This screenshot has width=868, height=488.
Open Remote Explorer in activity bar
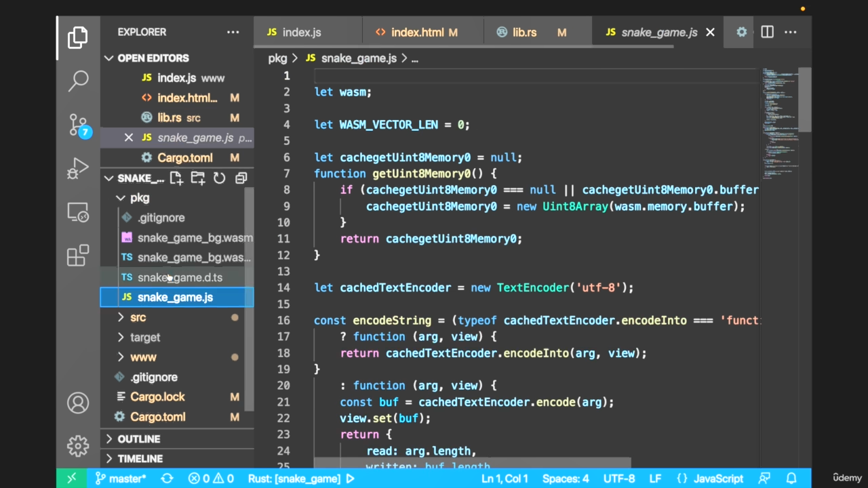78,213
